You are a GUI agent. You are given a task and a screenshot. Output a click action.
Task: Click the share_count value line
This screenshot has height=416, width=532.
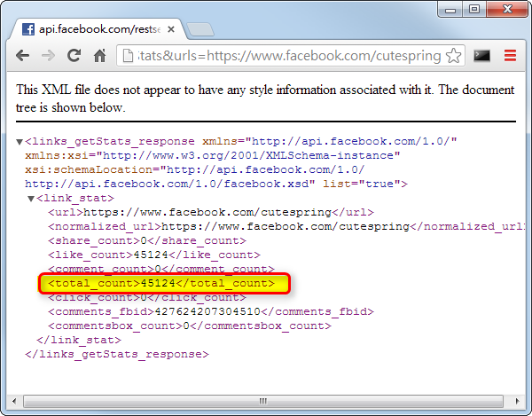(x=147, y=241)
